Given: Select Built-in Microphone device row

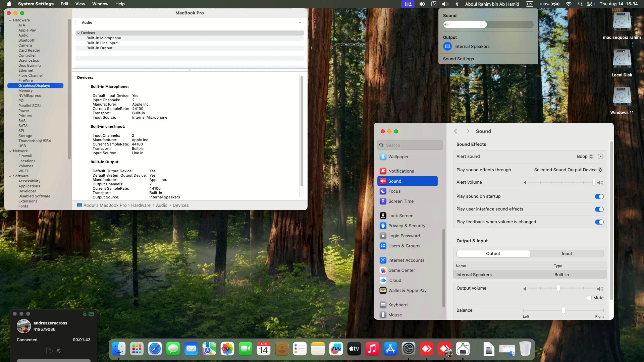Looking at the screenshot, I should tap(190, 38).
